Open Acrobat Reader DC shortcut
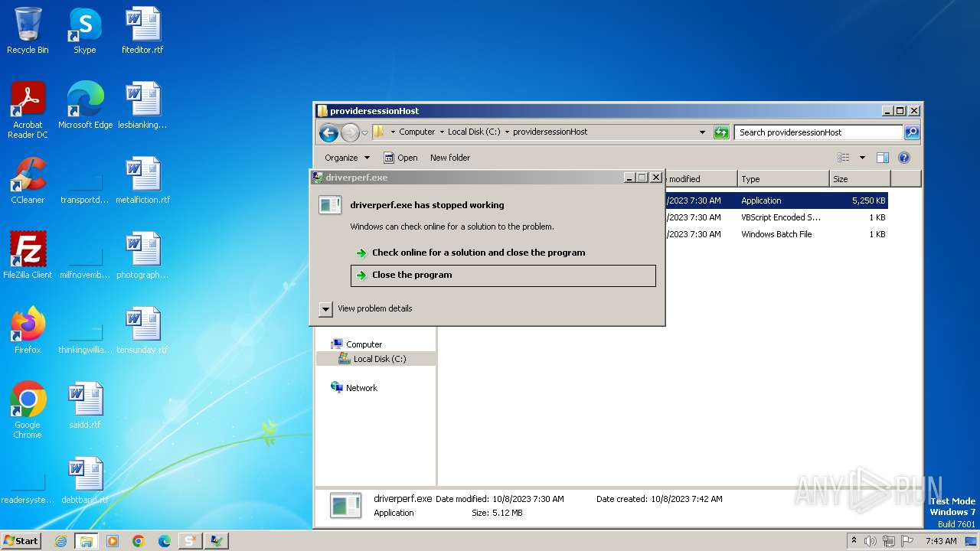This screenshot has height=551, width=980. [x=28, y=110]
